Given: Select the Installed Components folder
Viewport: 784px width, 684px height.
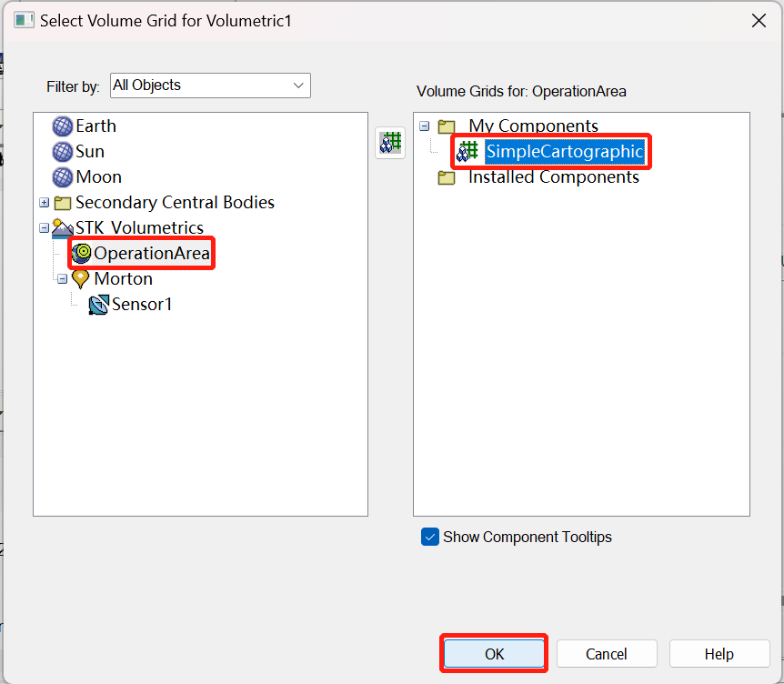Looking at the screenshot, I should tap(553, 177).
